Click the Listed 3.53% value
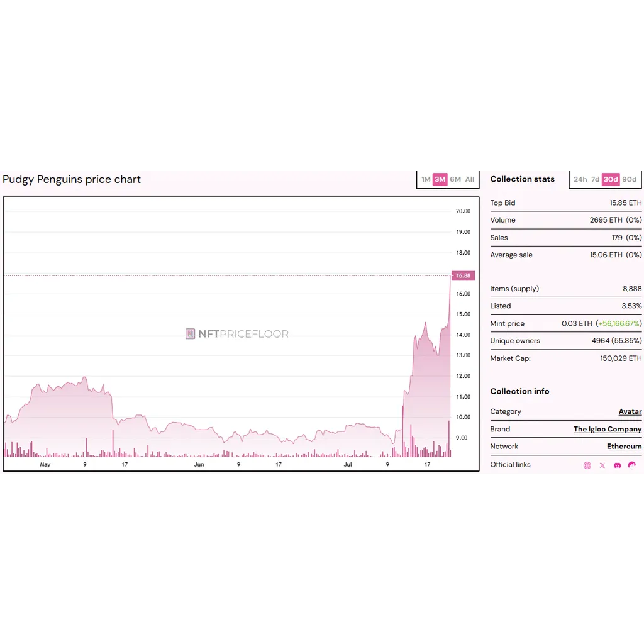Image resolution: width=644 pixels, height=644 pixels. pos(631,306)
